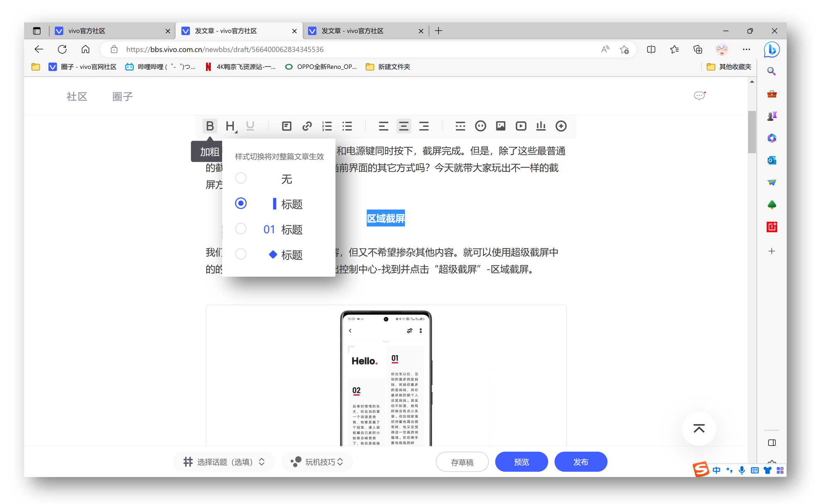This screenshot has width=815, height=504.
Task: Click the address bar URL
Action: click(x=225, y=49)
